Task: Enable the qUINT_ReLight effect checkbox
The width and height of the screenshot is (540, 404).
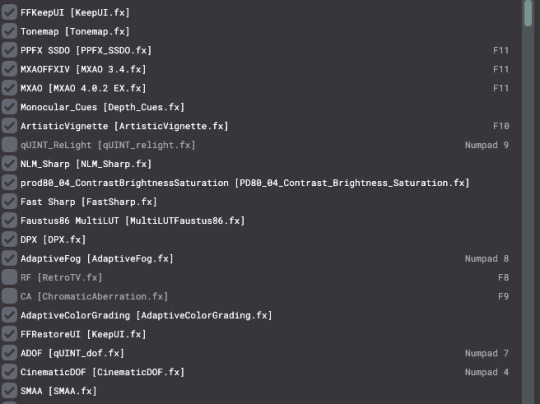Action: coord(9,145)
